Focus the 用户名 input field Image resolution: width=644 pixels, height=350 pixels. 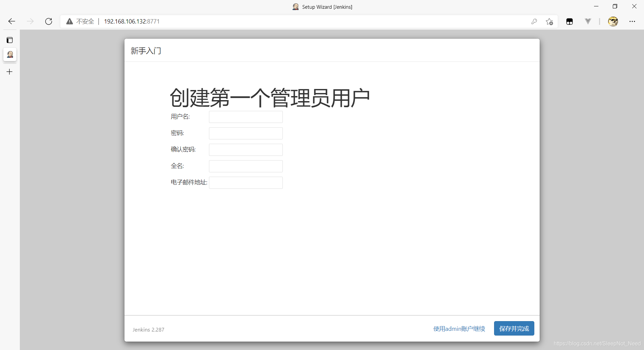(x=246, y=117)
